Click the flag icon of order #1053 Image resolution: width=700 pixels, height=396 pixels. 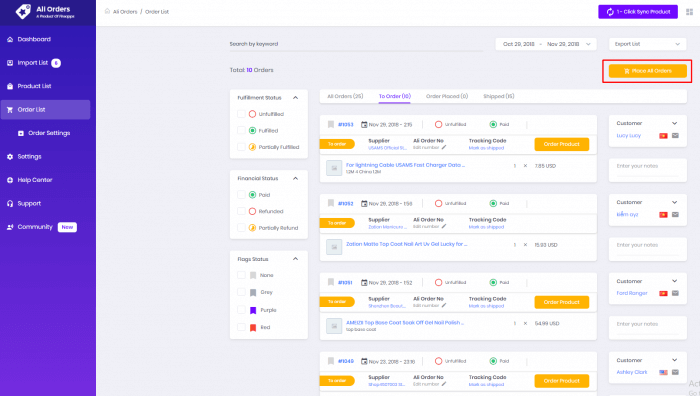click(331, 125)
